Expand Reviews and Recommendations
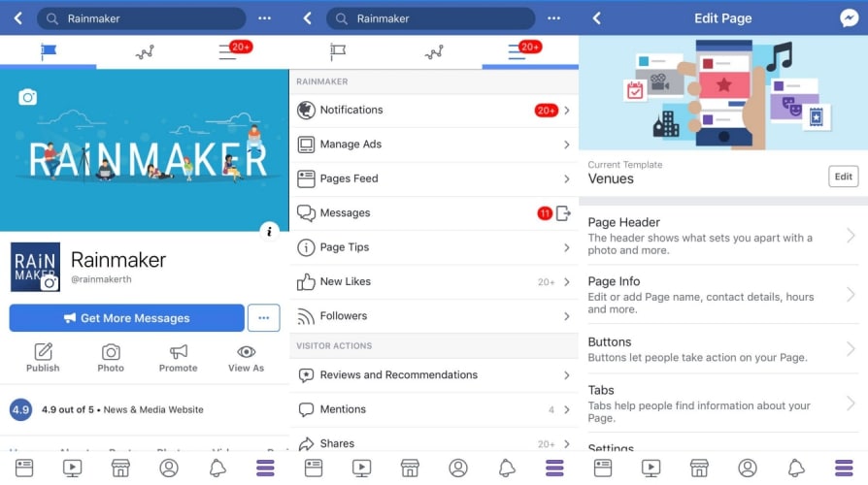Screen dimensions: 868x485 click(x=433, y=375)
